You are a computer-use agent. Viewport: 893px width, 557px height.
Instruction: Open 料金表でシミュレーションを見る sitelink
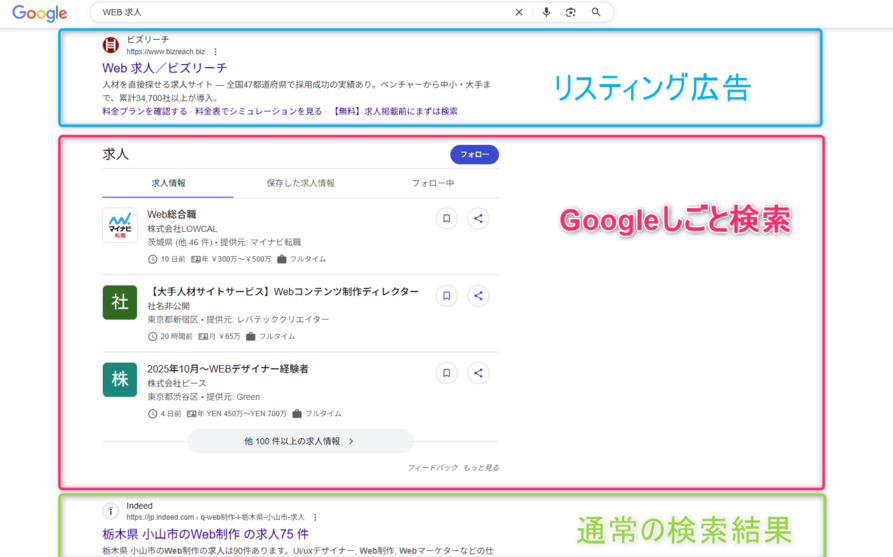coord(259,112)
